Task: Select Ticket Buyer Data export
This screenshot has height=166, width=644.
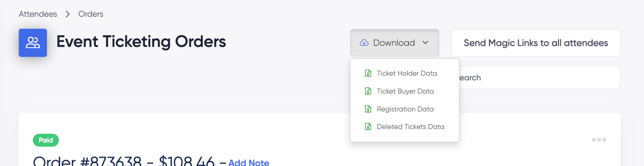Action: [404, 91]
